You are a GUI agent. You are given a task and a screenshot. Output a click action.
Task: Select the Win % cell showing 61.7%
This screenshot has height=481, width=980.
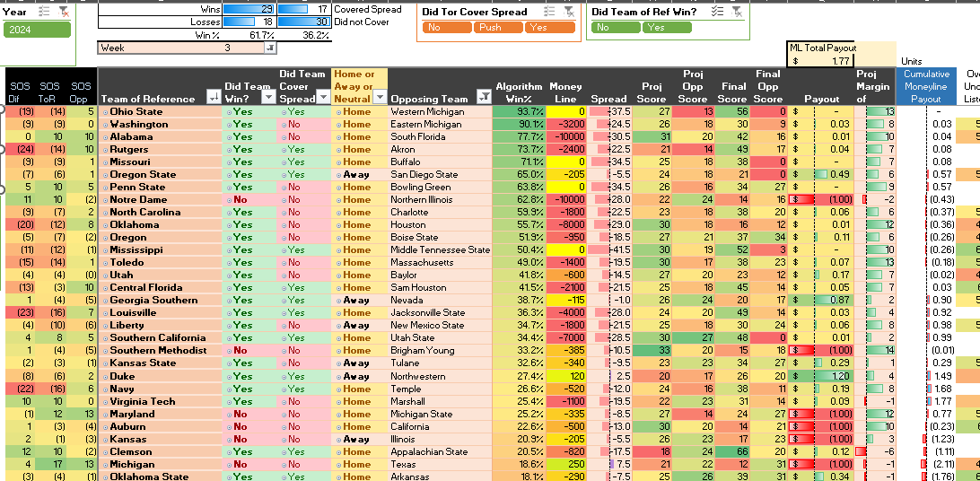pos(250,34)
